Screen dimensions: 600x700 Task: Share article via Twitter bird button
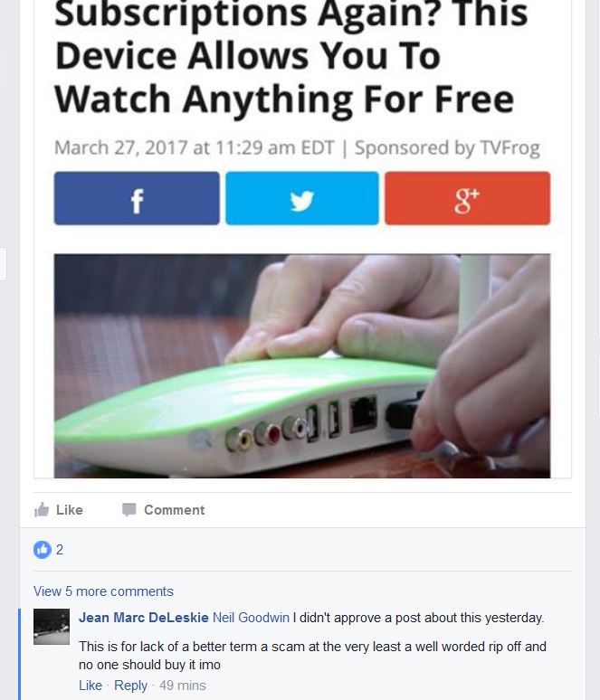pyautogui.click(x=302, y=198)
